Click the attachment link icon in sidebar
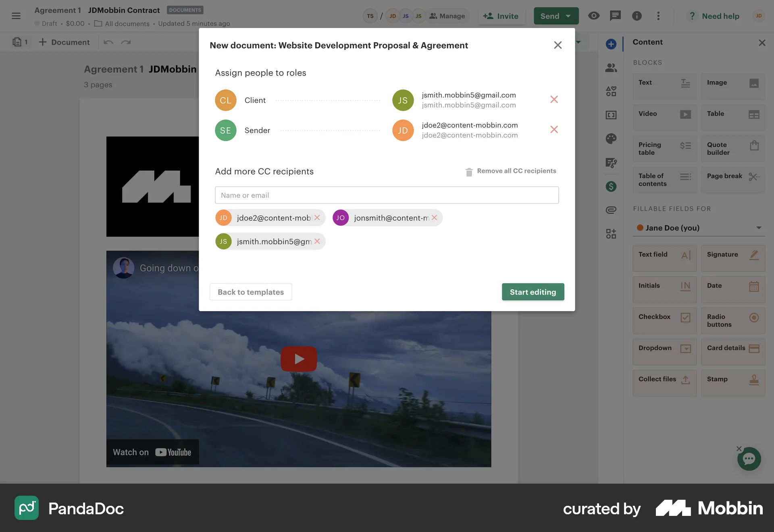 click(611, 210)
